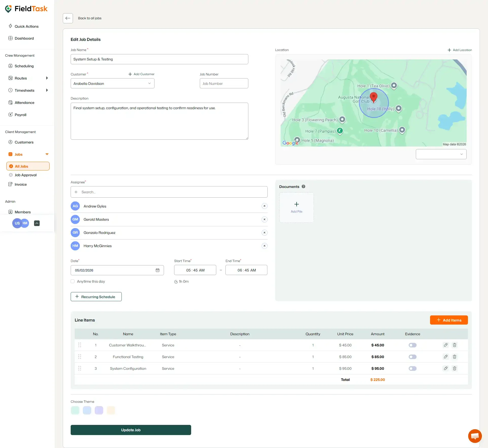488x448 pixels.
Task: Choose the purple theme swatch
Action: point(99,410)
